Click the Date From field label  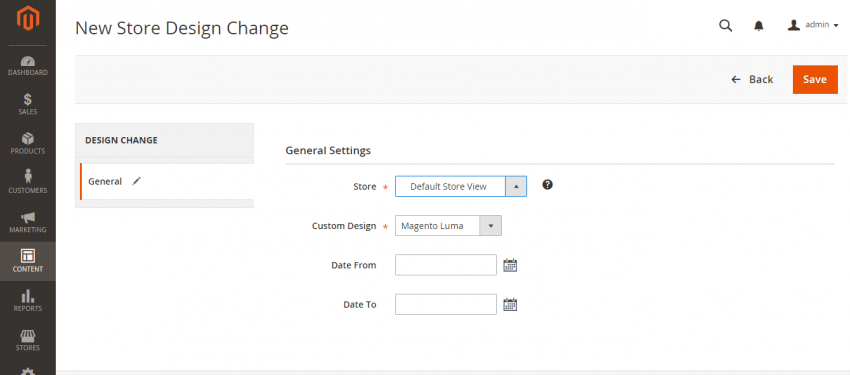point(353,266)
